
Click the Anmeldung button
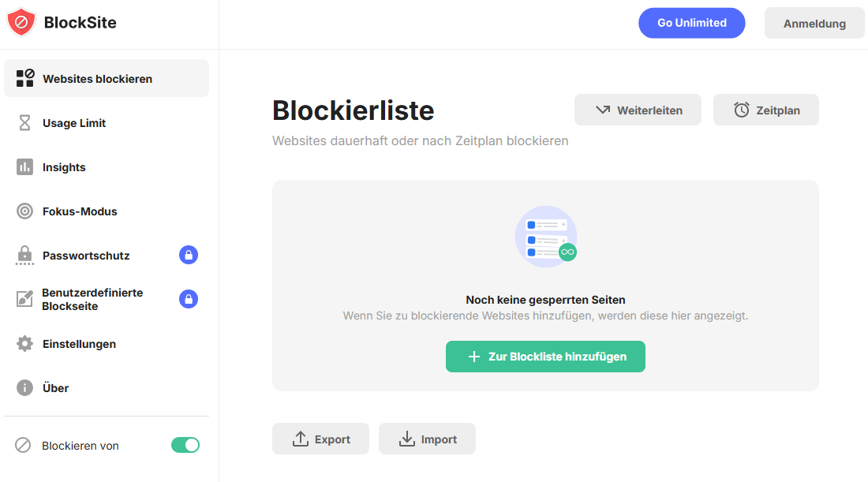coord(814,24)
